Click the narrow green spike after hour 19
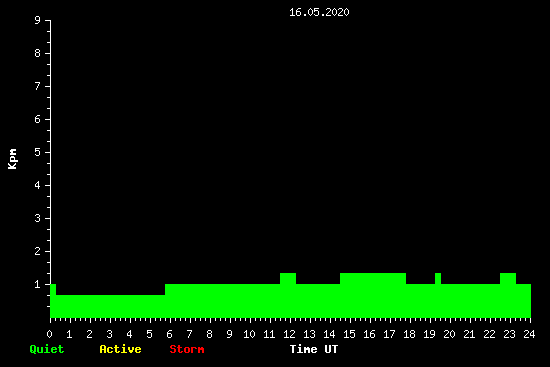The width and height of the screenshot is (550, 367). 438,278
